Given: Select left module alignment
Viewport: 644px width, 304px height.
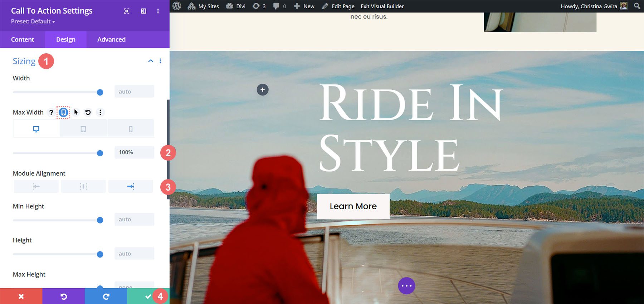Looking at the screenshot, I should [36, 186].
